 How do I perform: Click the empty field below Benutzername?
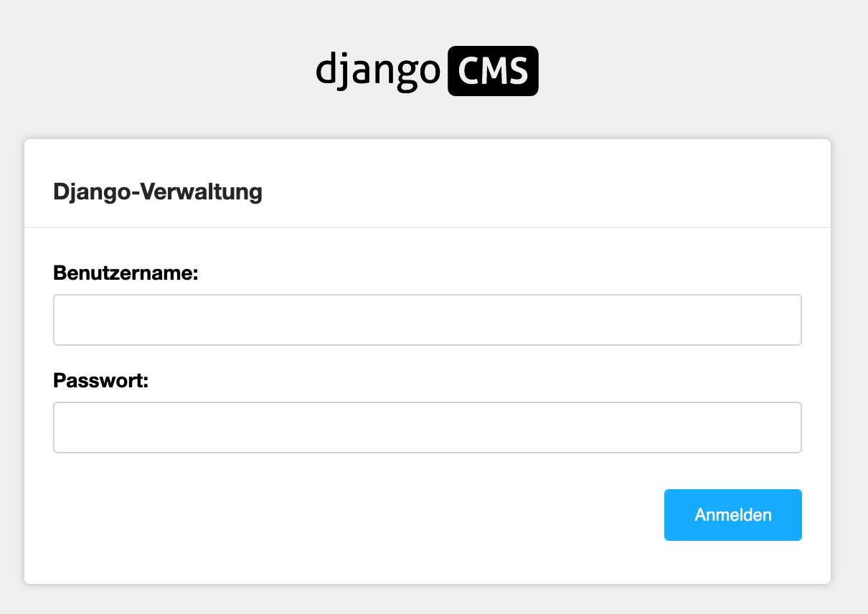click(428, 320)
